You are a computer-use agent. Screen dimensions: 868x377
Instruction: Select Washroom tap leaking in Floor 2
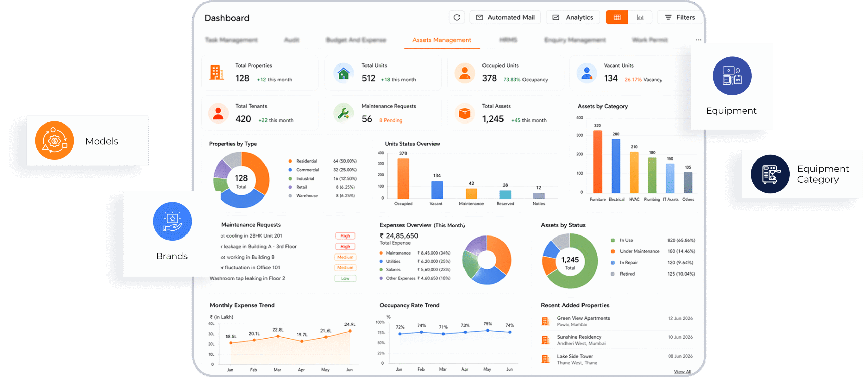(247, 278)
